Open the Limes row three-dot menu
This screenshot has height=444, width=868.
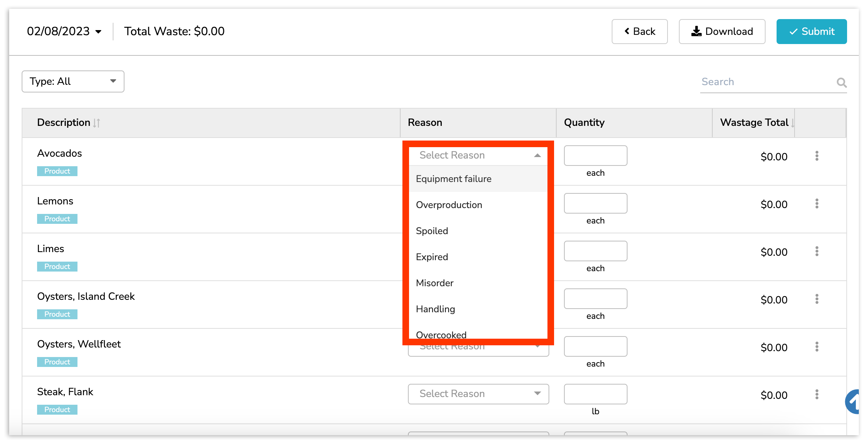click(817, 251)
